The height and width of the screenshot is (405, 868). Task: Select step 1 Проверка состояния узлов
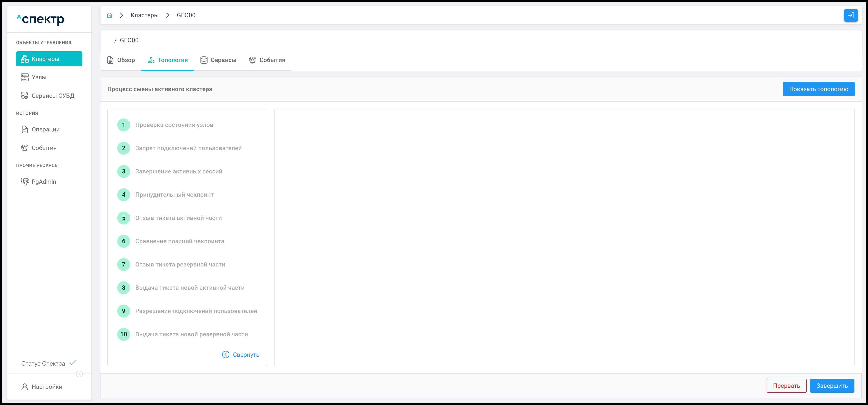174,125
